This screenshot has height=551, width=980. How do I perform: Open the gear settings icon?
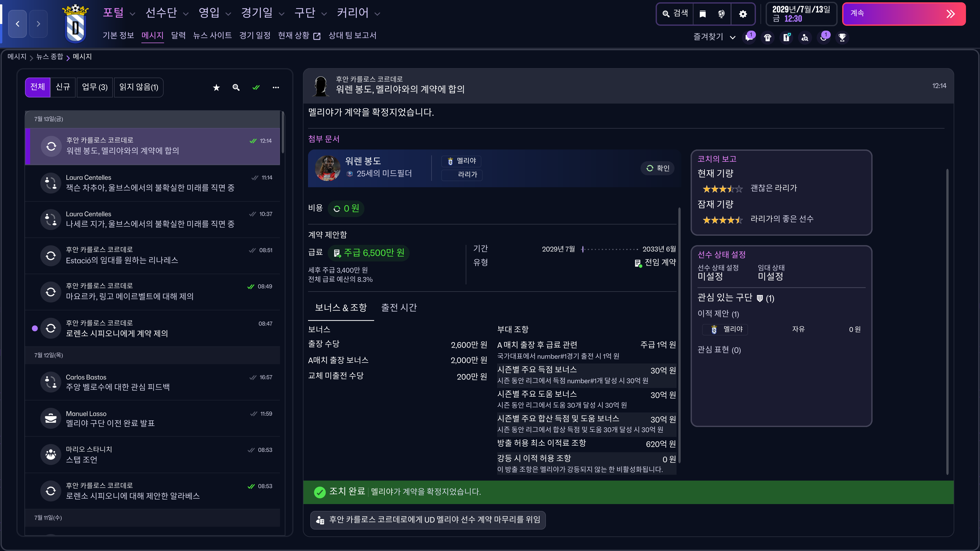coord(743,14)
